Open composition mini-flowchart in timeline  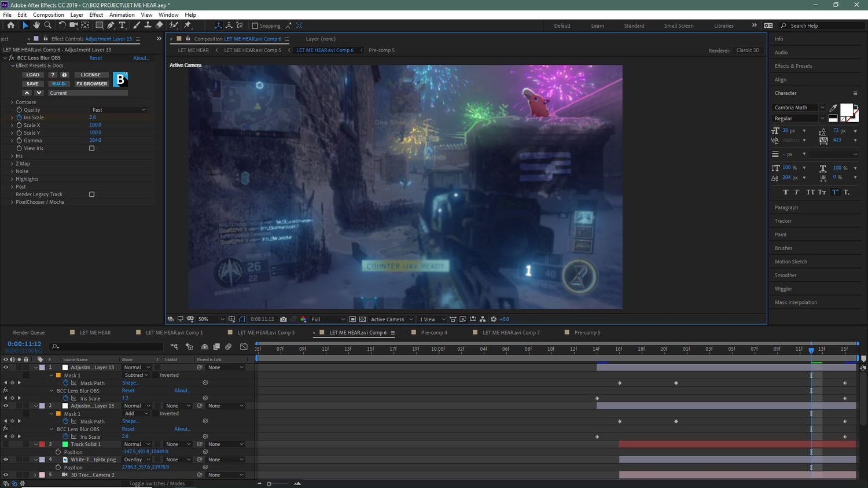(174, 347)
